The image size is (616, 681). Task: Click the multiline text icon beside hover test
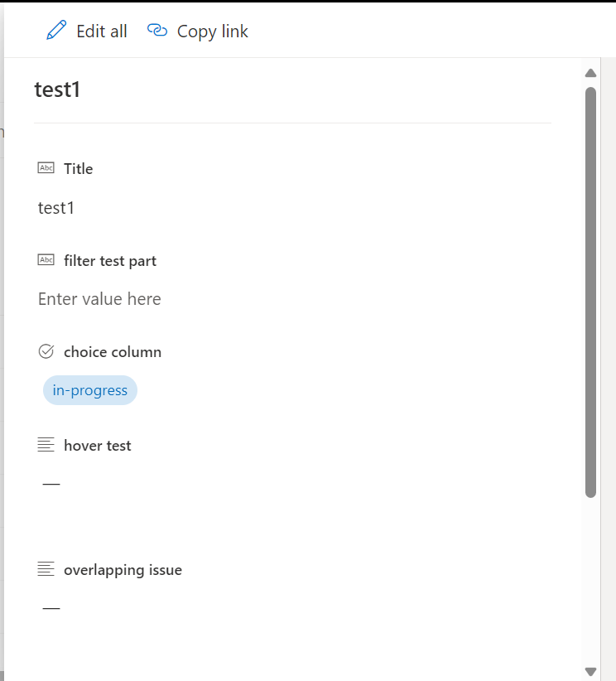pos(46,444)
